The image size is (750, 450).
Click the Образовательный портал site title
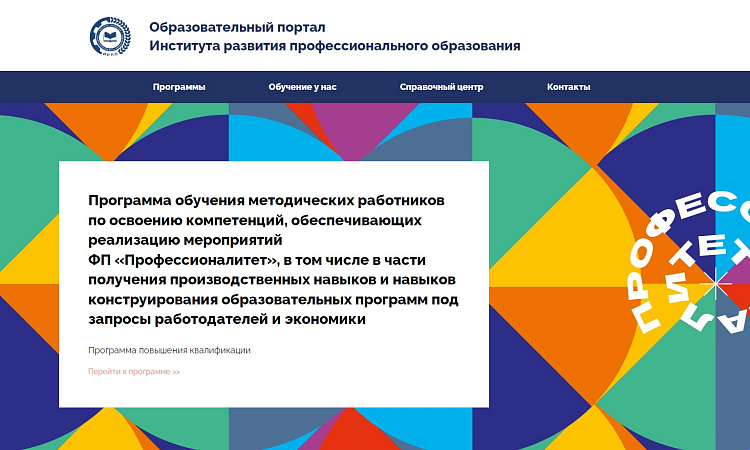(x=237, y=27)
